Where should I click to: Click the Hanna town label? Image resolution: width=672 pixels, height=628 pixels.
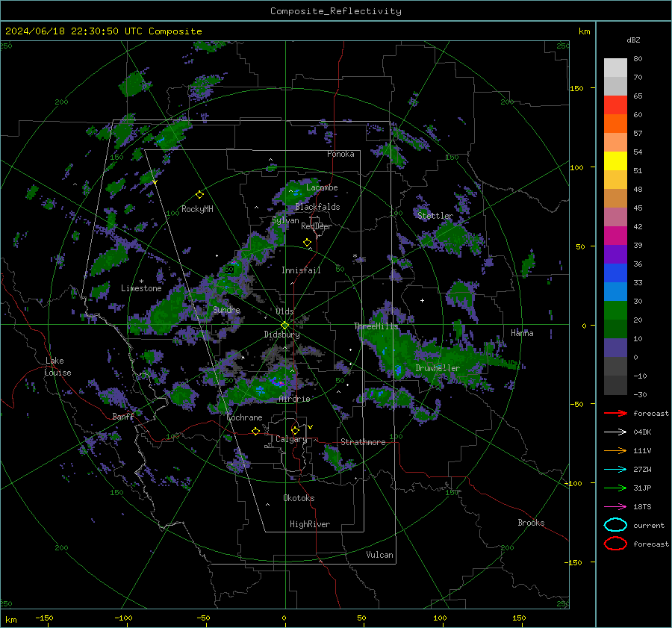tap(522, 333)
